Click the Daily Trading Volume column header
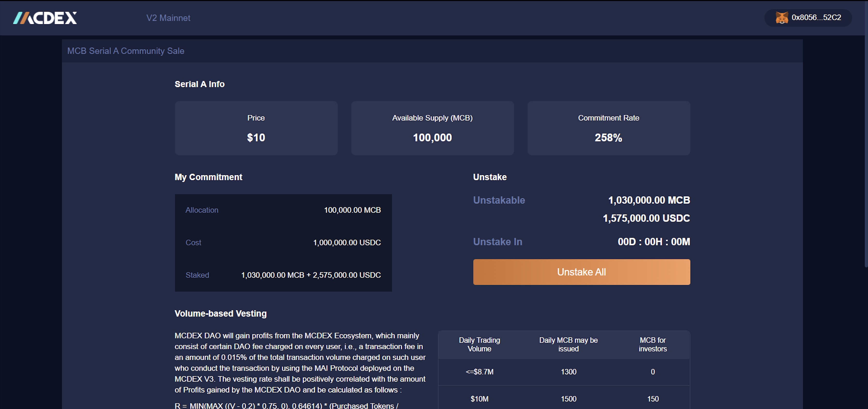 click(x=480, y=344)
